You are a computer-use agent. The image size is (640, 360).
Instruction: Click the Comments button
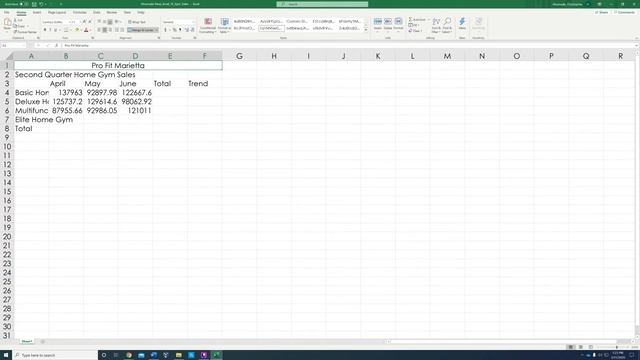[624, 13]
